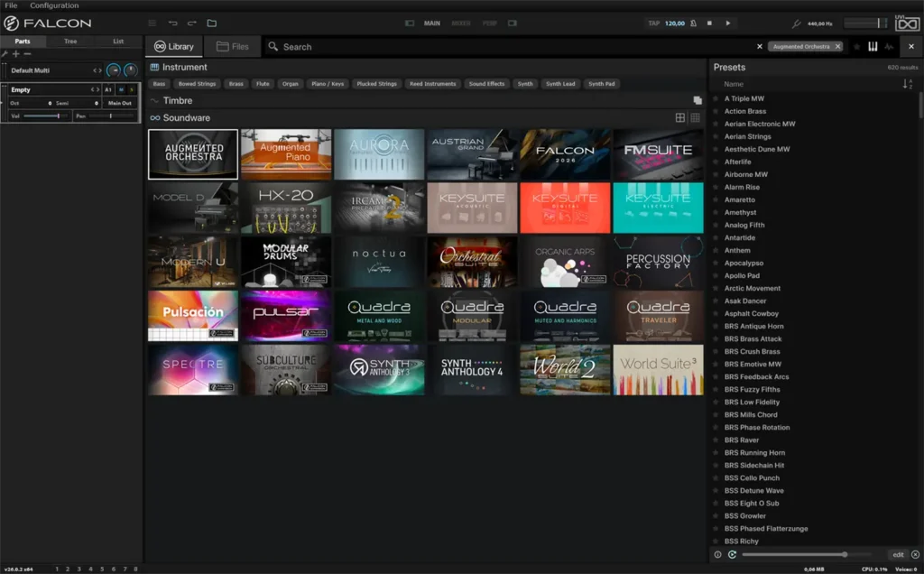Mute the Empty part with M button
The width and height of the screenshot is (924, 574).
(122, 89)
